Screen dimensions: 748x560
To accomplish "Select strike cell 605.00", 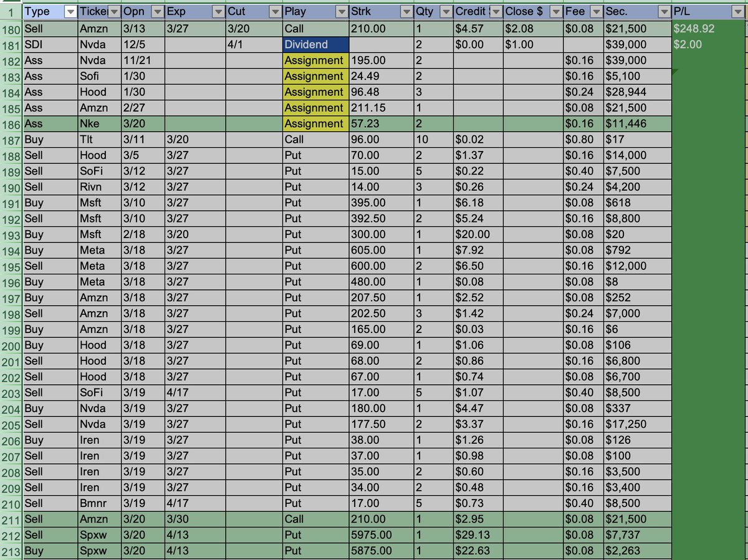I will click(381, 250).
